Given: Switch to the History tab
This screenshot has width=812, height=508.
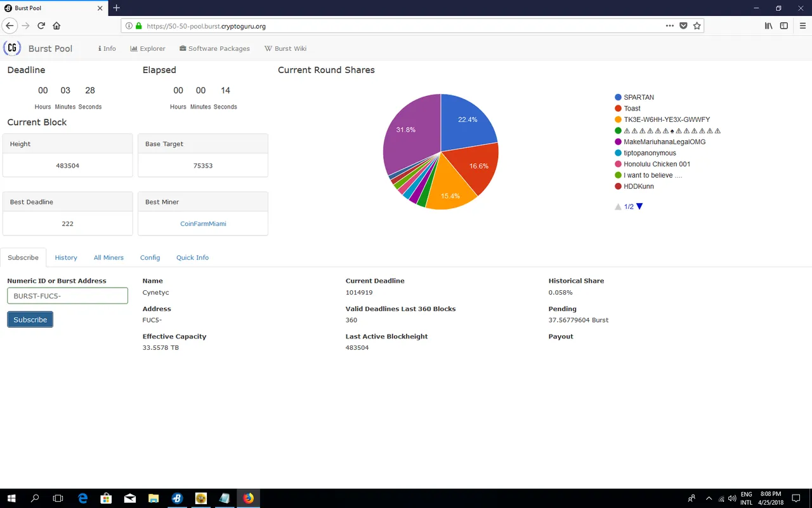Looking at the screenshot, I should [x=66, y=257].
